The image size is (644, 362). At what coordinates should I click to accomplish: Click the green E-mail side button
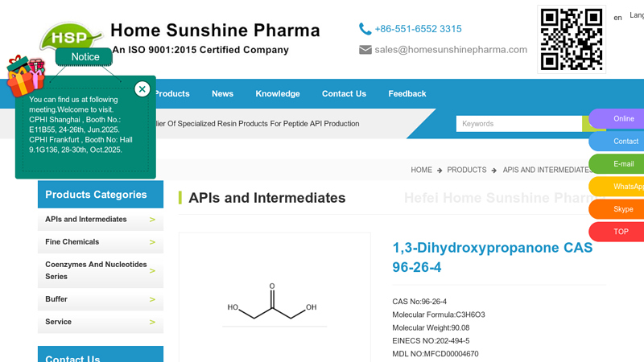point(617,164)
